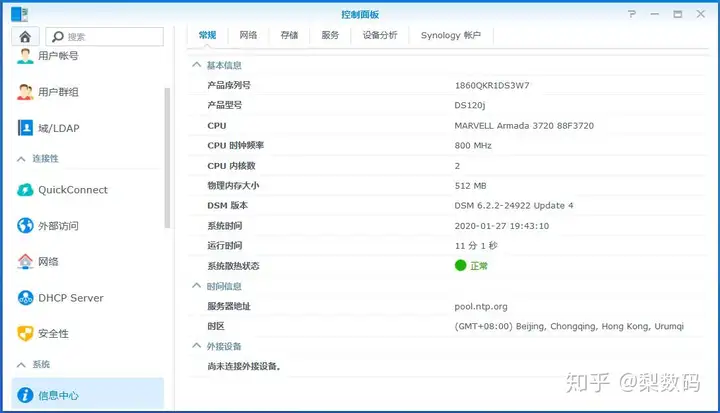Screen dimensions: 720x413
Task: Collapse the 时间信息 section
Action: [x=197, y=286]
